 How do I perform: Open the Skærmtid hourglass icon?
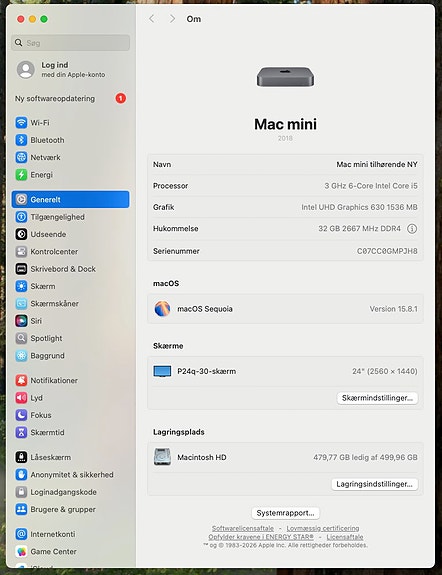tap(21, 432)
